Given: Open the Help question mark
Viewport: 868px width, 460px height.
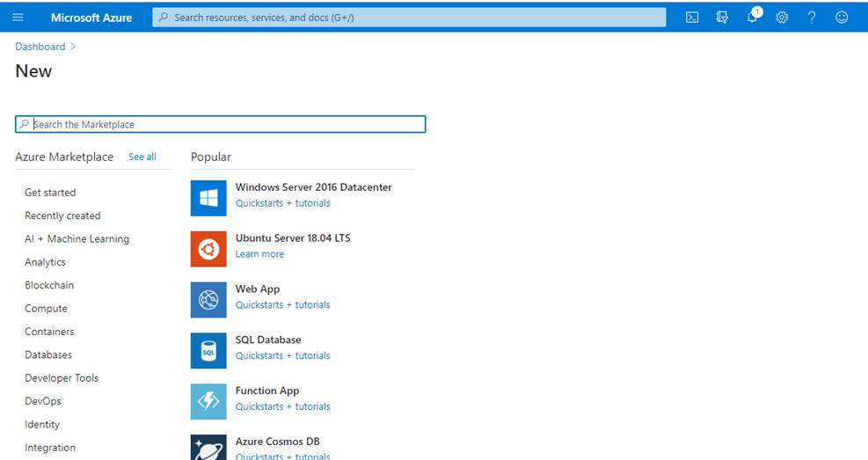Looking at the screenshot, I should click(x=812, y=18).
